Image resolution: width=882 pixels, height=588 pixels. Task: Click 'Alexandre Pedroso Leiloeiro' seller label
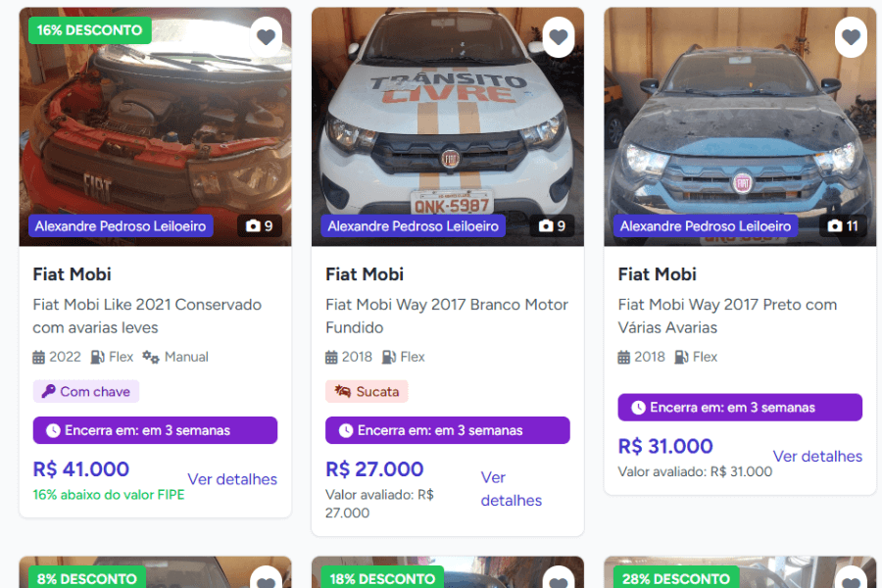(x=121, y=225)
